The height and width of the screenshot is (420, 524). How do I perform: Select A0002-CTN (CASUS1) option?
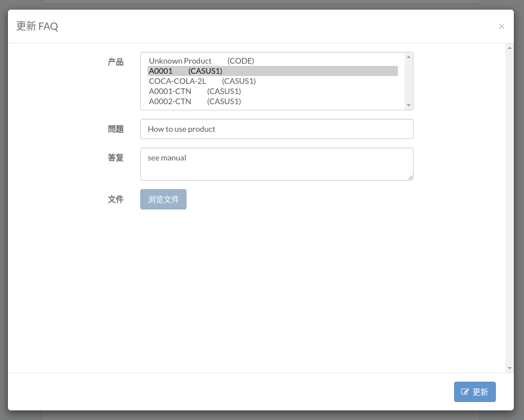273,101
